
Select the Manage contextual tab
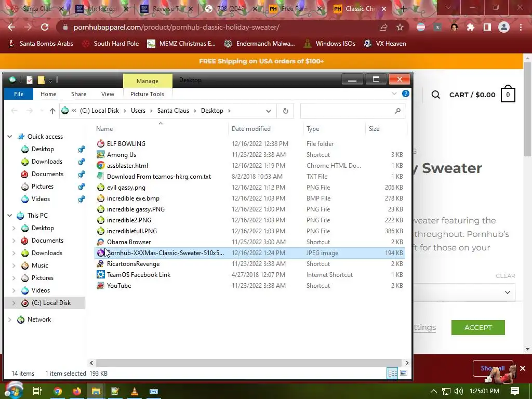[x=147, y=81]
